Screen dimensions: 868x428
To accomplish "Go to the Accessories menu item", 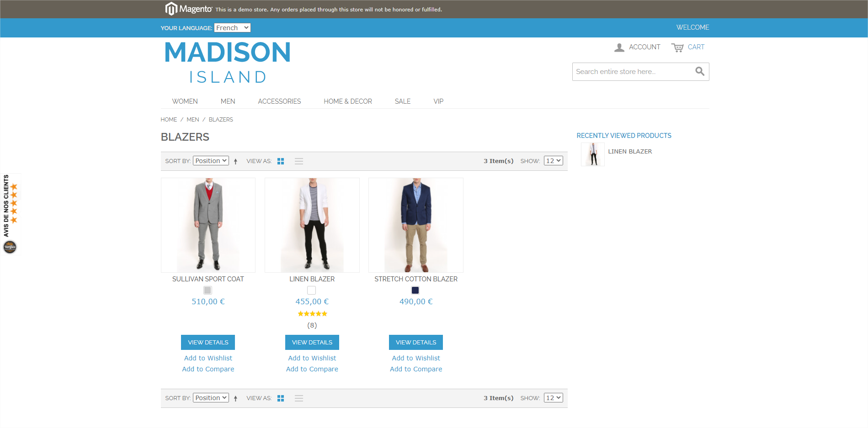I will pos(279,101).
